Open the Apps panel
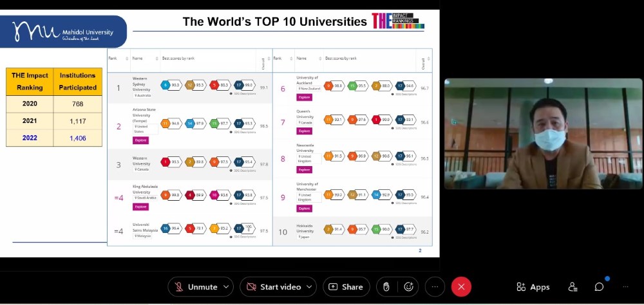Image resolution: width=644 pixels, height=305 pixels. 533,287
